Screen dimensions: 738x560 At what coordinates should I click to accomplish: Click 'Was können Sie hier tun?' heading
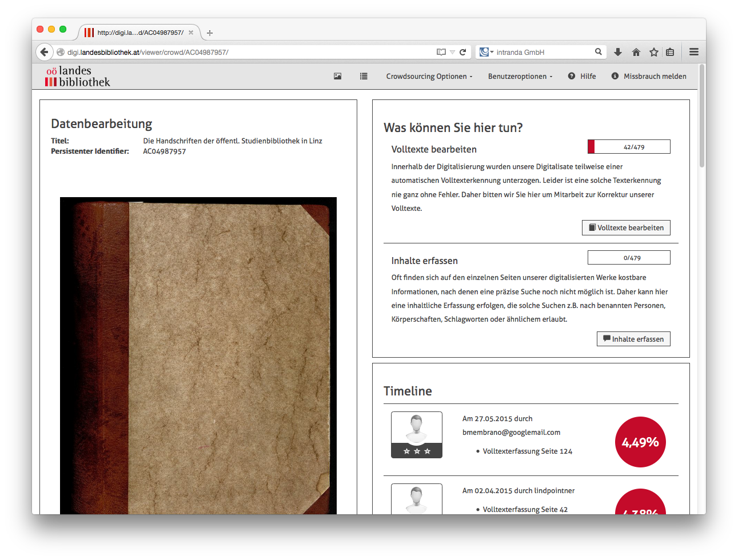tap(453, 127)
